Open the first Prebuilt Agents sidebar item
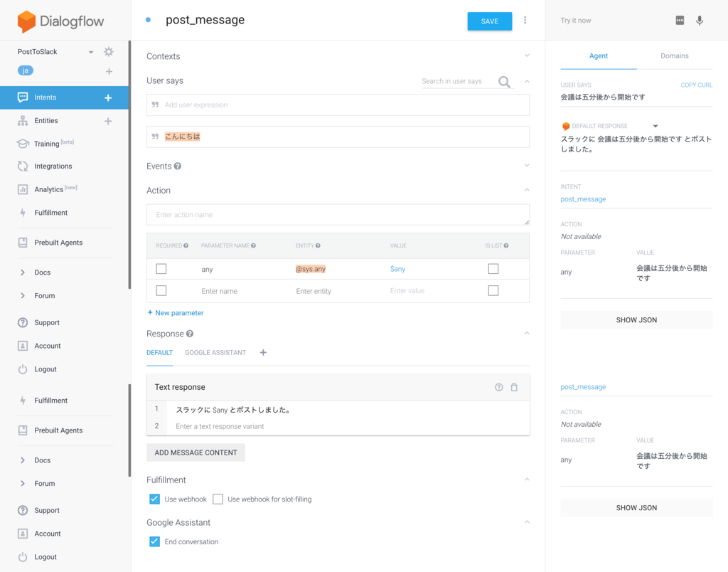This screenshot has width=728, height=572. 58,242
